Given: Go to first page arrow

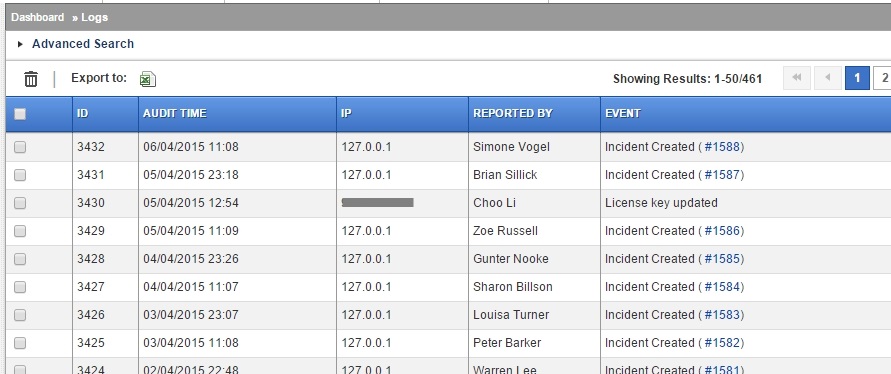Looking at the screenshot, I should tap(797, 78).
